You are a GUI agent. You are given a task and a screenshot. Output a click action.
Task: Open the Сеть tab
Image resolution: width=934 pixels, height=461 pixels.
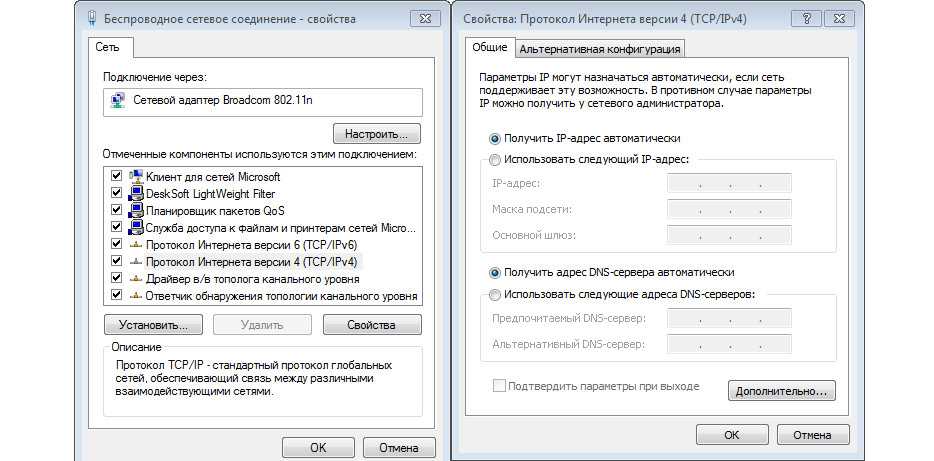108,47
